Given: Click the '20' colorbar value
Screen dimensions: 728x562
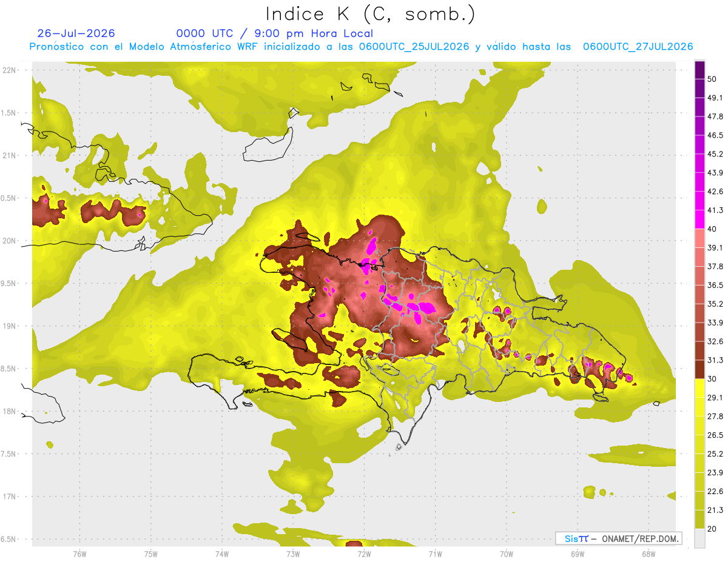Looking at the screenshot, I should pos(713,529).
